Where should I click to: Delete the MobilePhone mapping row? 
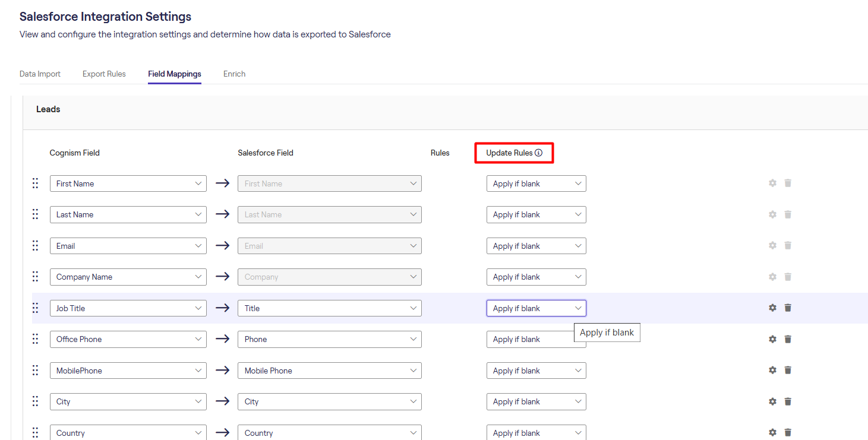coord(788,370)
